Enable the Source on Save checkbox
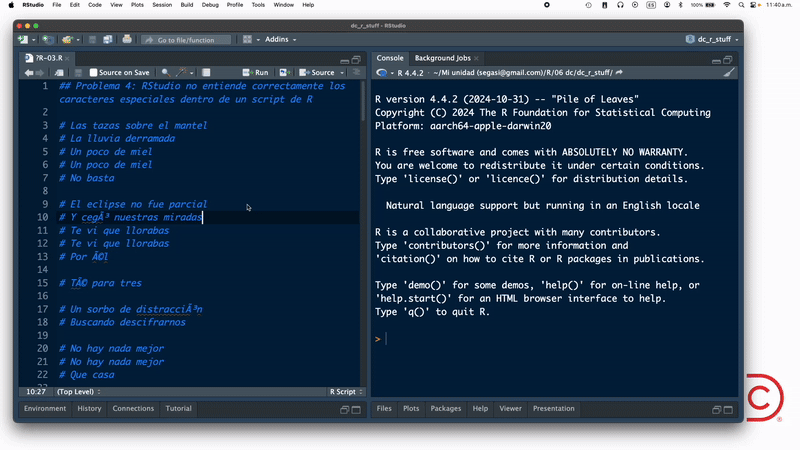Screen dimensions: 800x450 pos(93,73)
